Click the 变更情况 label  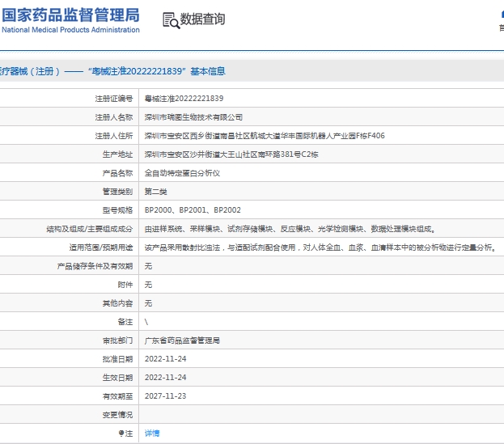coord(117,415)
